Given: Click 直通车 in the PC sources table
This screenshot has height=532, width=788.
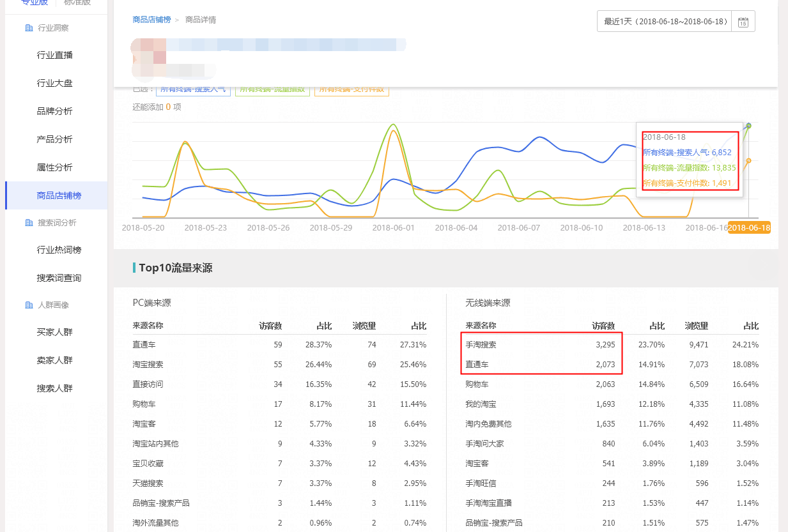Looking at the screenshot, I should coord(144,345).
